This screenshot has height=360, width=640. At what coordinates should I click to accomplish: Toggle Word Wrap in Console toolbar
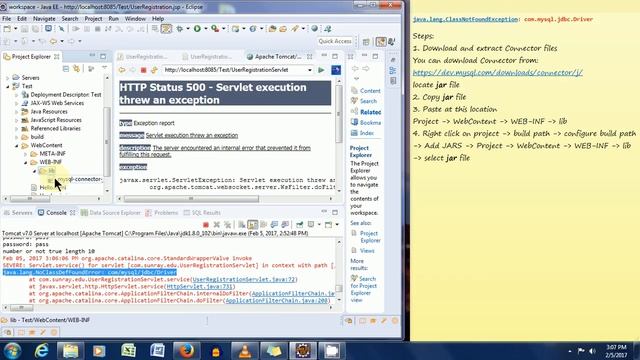pyautogui.click(x=263, y=224)
